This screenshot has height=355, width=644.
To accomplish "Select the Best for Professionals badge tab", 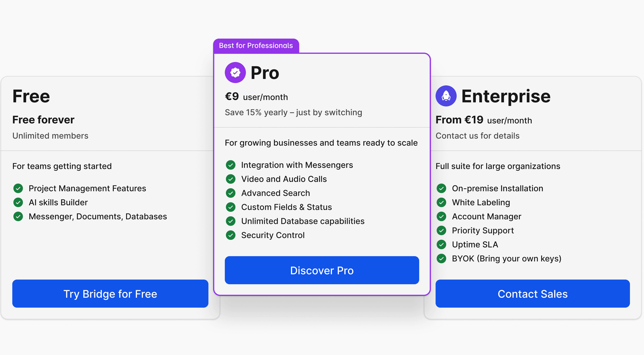I will [x=256, y=46].
